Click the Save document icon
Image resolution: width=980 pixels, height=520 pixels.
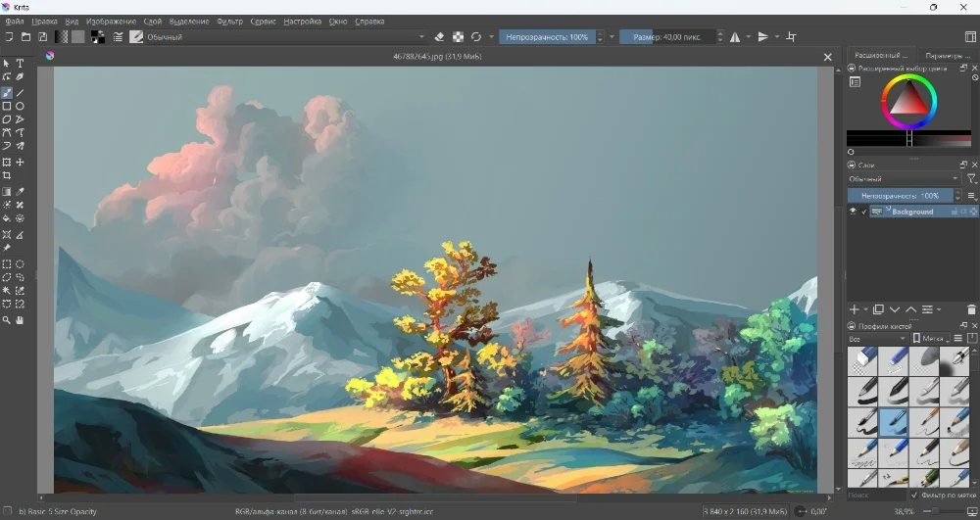click(42, 37)
